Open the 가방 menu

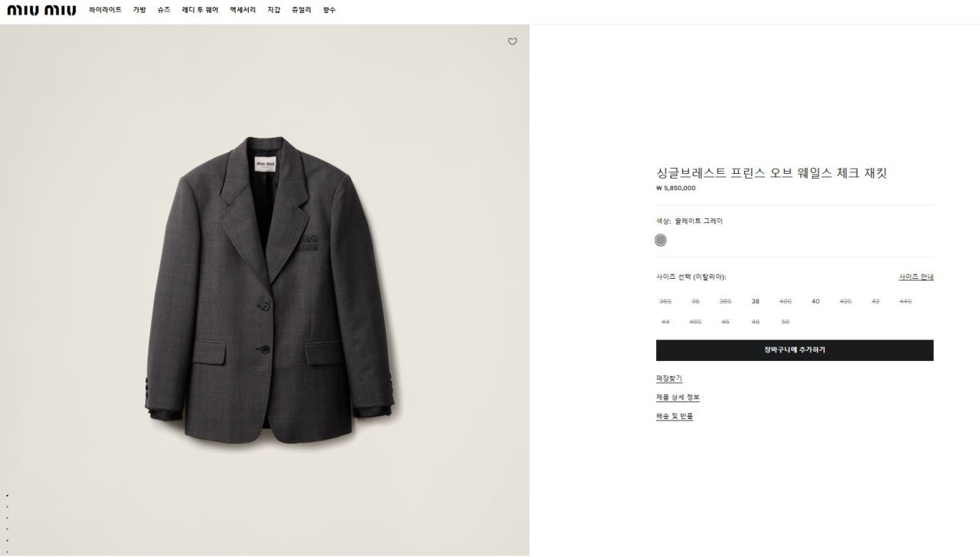tap(139, 10)
